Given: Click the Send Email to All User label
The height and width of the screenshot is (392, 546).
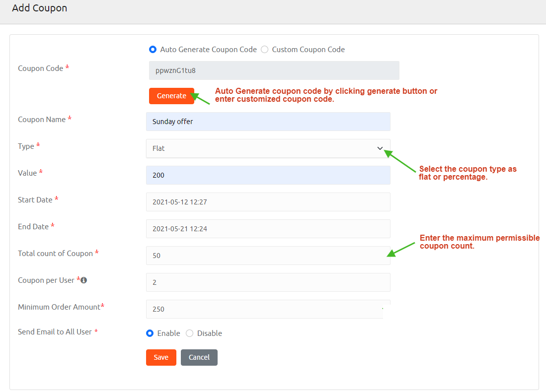Looking at the screenshot, I should (x=55, y=332).
